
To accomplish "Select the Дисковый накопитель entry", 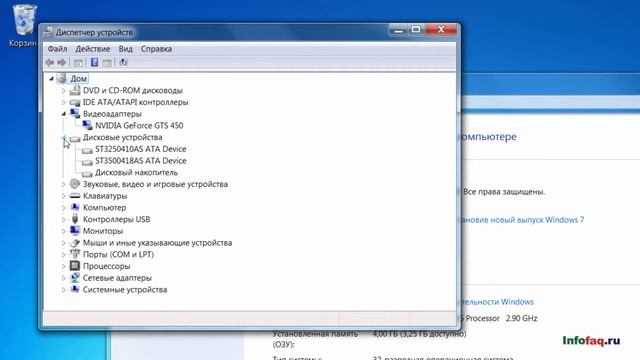I will [136, 173].
